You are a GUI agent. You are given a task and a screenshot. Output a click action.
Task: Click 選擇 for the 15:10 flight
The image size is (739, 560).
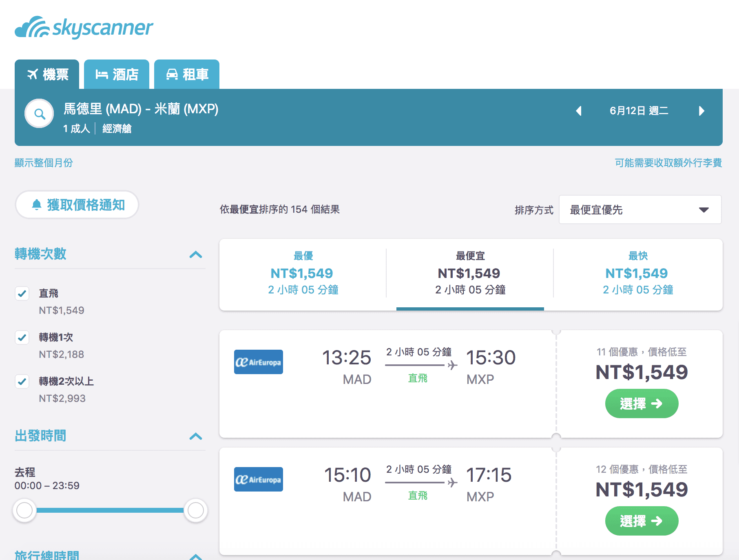click(x=642, y=521)
